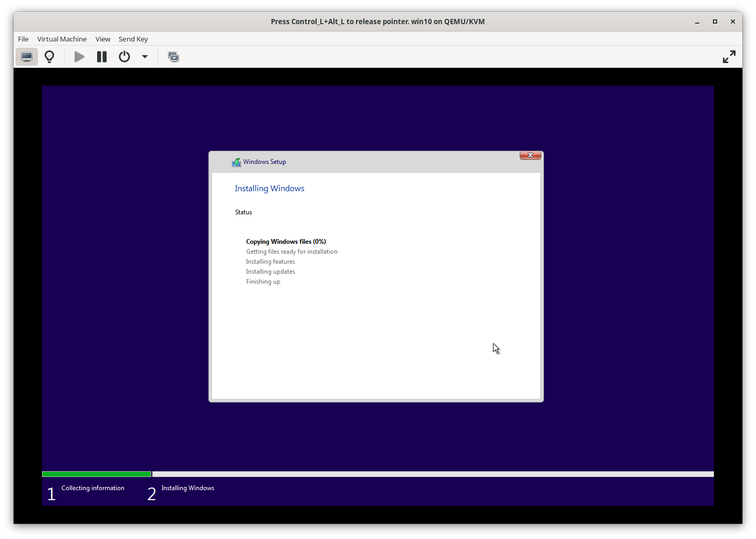Viewport: 756px width, 539px height.
Task: Select the 'Copying Windows files (0%)' status
Action: 286,242
